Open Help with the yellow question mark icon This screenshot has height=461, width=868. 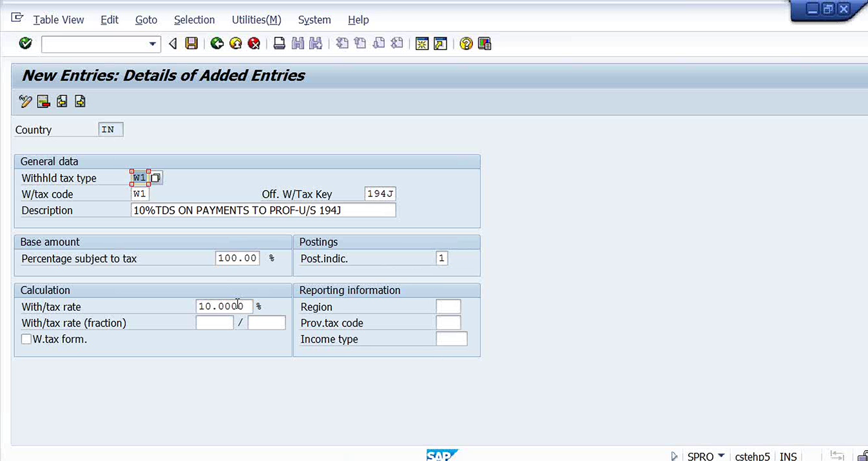point(467,44)
